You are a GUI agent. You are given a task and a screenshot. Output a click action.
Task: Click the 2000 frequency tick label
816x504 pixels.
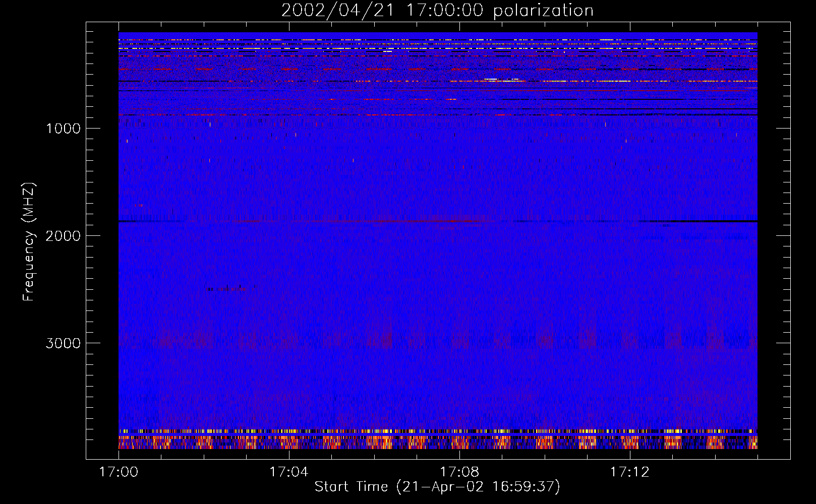[x=63, y=236]
